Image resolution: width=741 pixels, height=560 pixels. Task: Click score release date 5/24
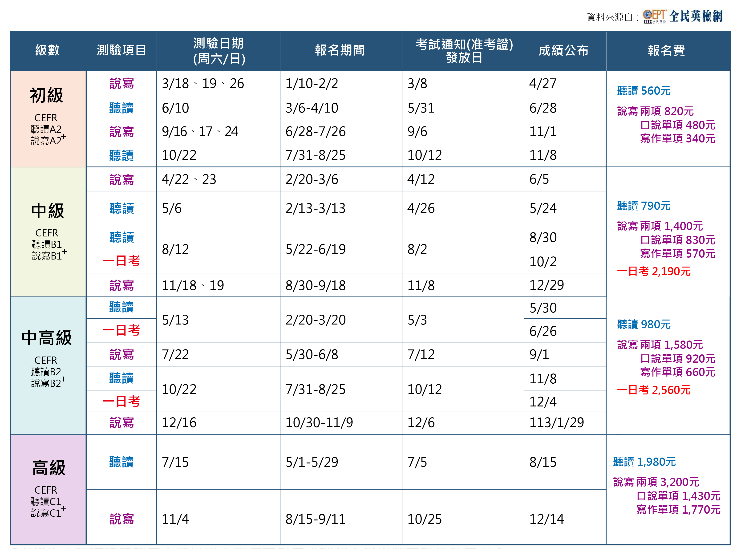tap(543, 208)
